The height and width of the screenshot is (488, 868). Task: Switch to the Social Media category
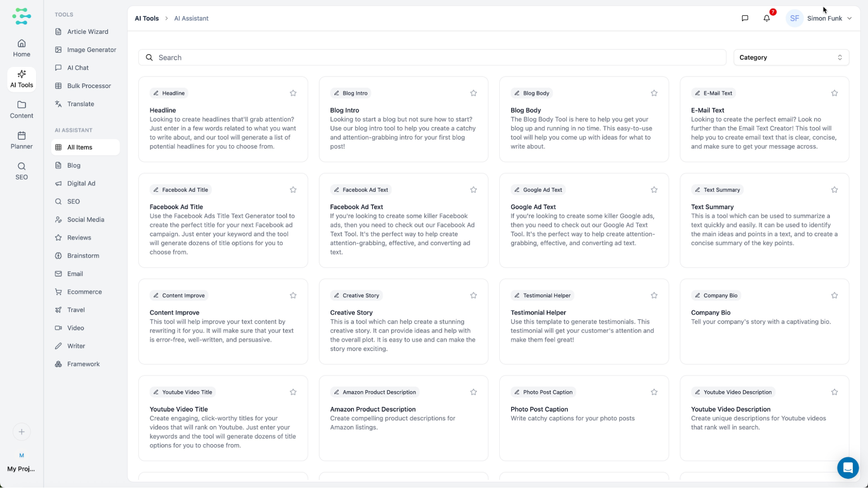point(85,219)
